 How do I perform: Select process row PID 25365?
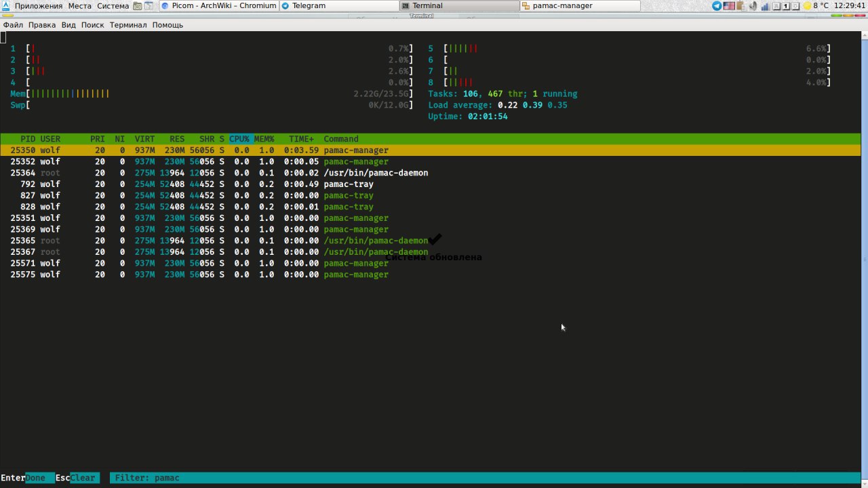(x=431, y=241)
